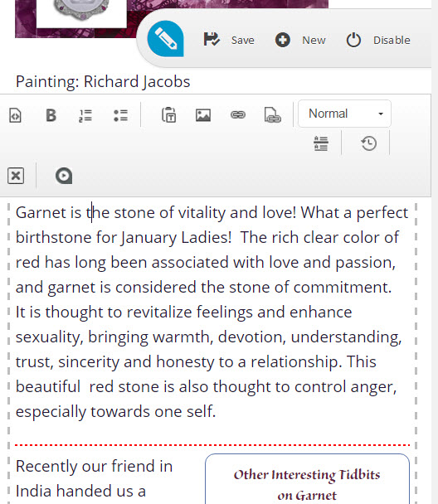Screen dimensions: 438x504
Task: Click the X box close editor icon
Action: pyautogui.click(x=16, y=176)
